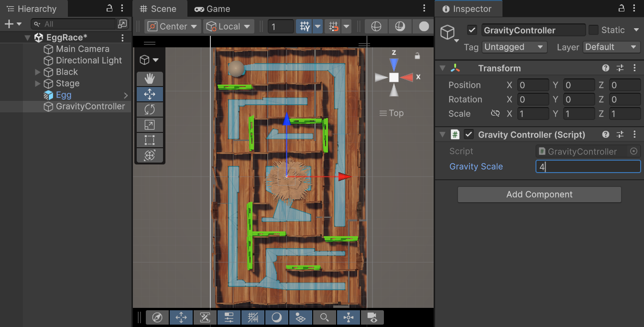Select the Rect tool in scene toolbar
The height and width of the screenshot is (327, 644).
coord(150,140)
